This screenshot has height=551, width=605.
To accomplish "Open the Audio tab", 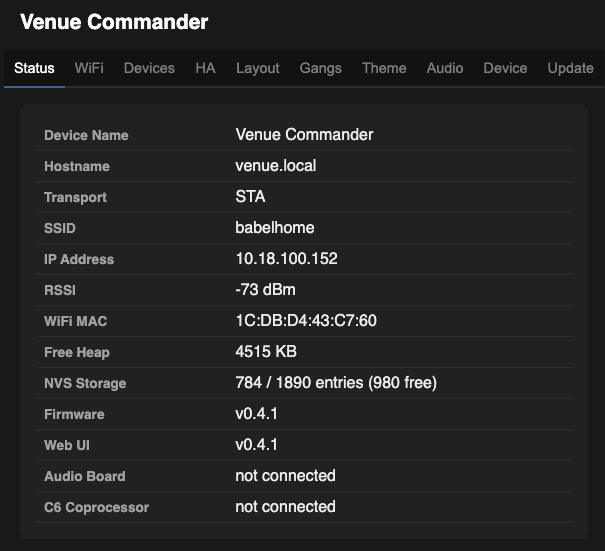I will coord(445,68).
